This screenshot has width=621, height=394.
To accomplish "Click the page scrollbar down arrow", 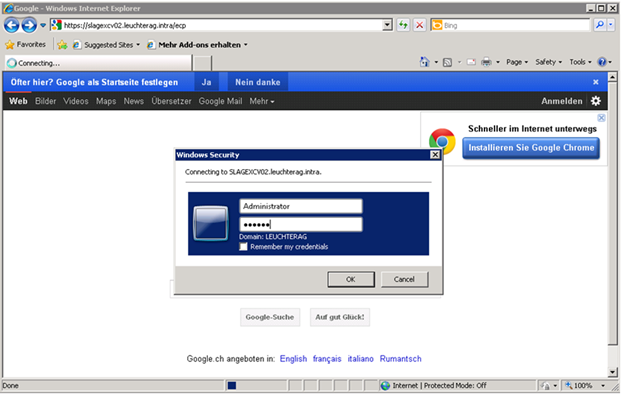I will [x=612, y=372].
